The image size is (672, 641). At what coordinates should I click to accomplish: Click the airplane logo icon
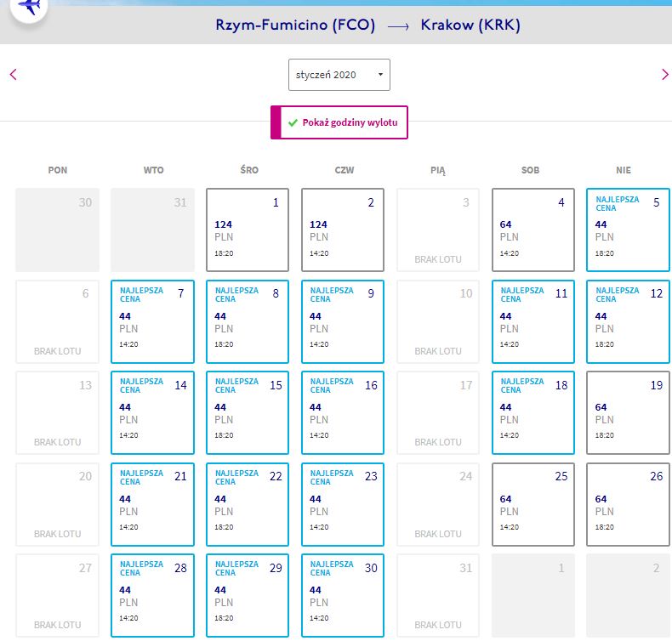(x=29, y=8)
